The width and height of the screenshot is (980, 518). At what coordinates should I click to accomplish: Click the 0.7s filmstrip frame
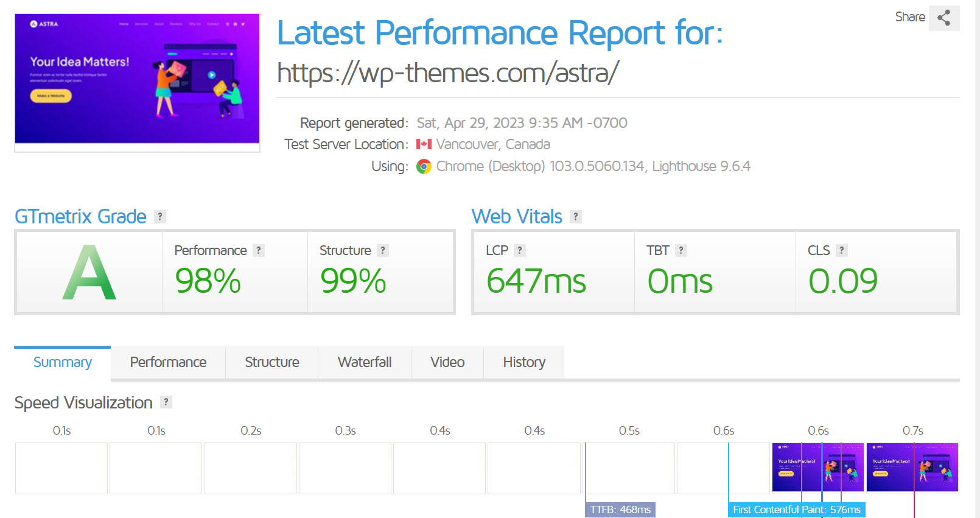coord(912,467)
